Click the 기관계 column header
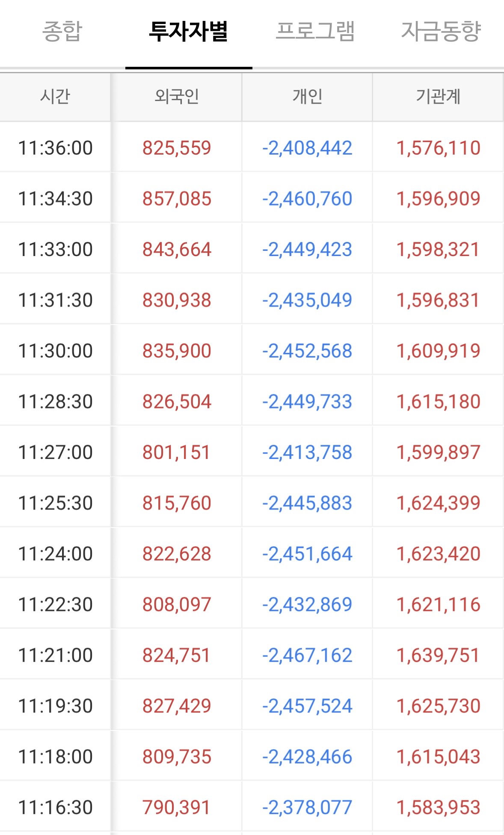Viewport: 504px width, 835px height. tap(438, 96)
